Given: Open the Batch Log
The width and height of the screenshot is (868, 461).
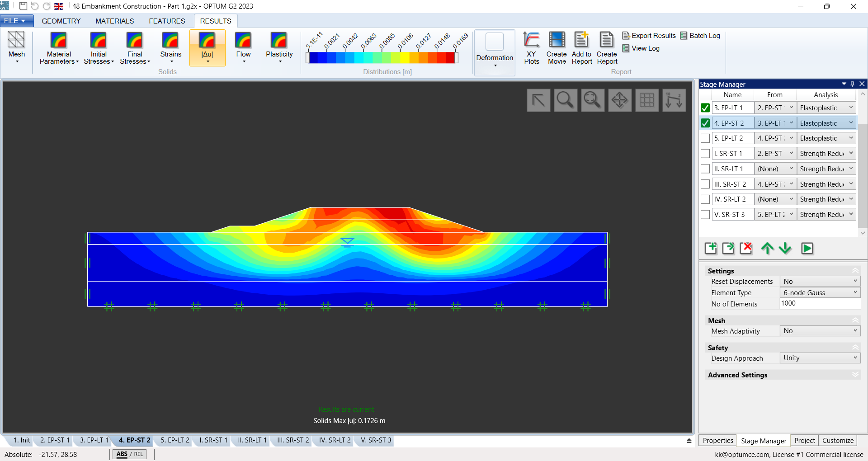Looking at the screenshot, I should coord(700,36).
